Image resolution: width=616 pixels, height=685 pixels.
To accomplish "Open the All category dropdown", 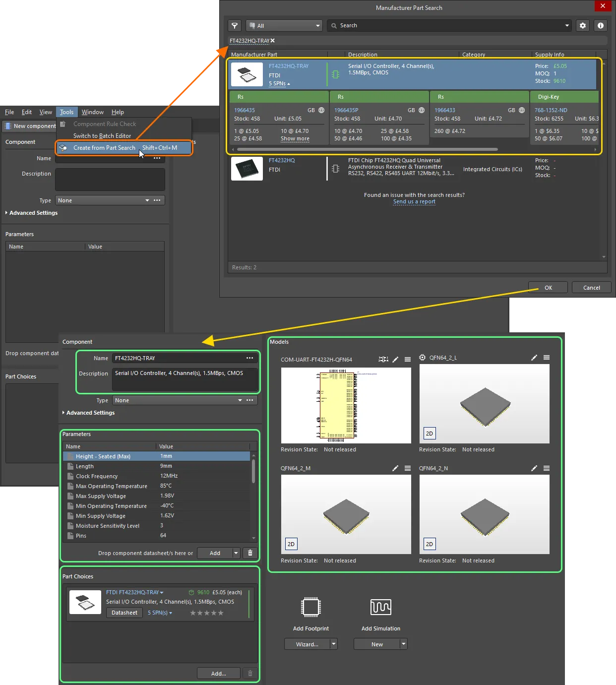I will (284, 26).
